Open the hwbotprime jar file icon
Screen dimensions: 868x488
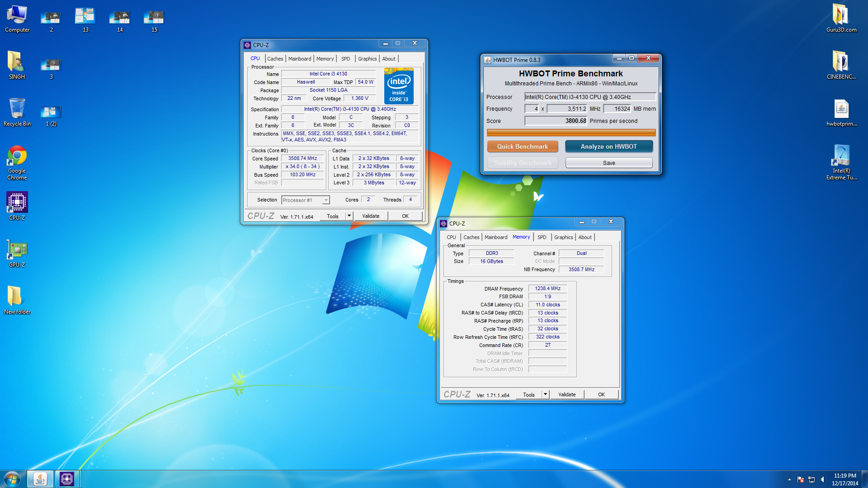coord(841,113)
